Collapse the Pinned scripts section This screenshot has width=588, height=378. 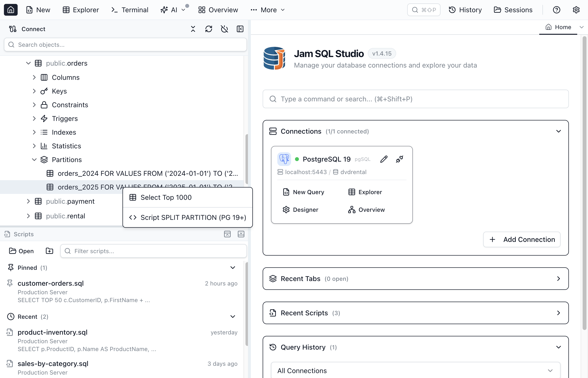tap(233, 268)
